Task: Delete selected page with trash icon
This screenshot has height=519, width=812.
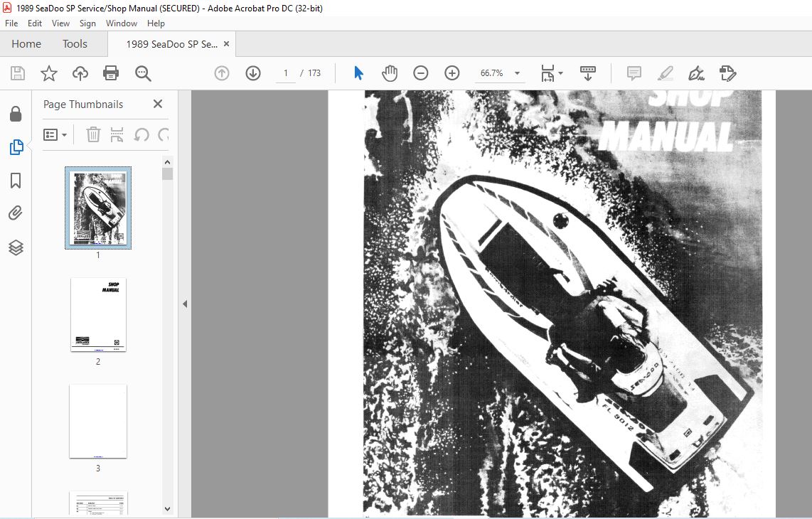Action: [93, 134]
